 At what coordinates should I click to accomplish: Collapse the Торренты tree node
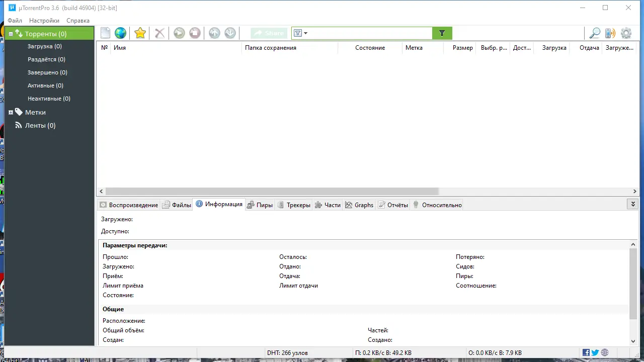(x=11, y=34)
